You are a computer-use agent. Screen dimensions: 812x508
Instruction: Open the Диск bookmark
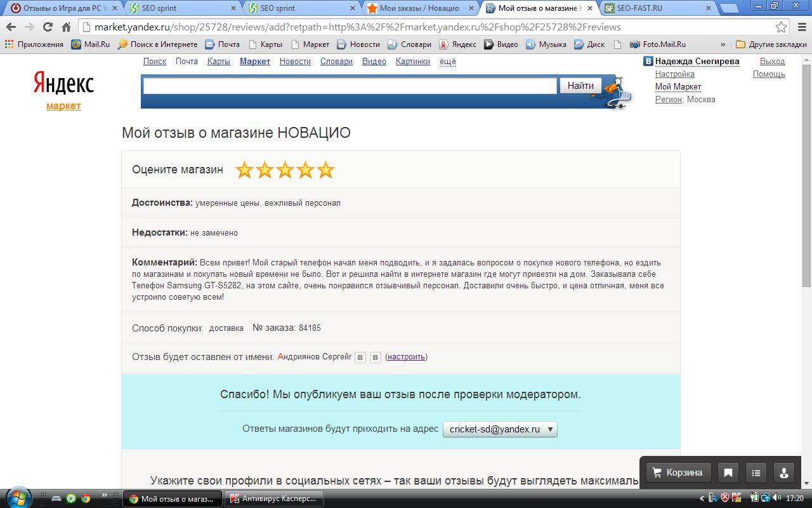589,44
